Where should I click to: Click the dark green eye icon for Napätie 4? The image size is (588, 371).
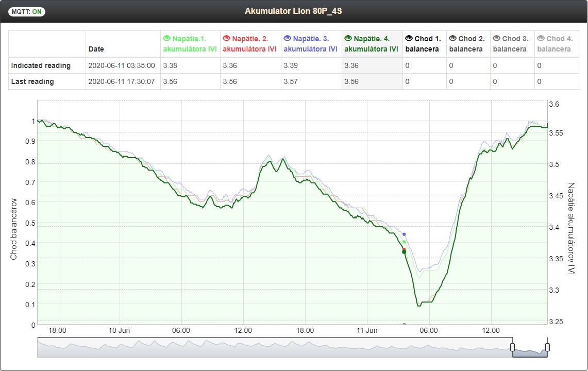tap(348, 39)
